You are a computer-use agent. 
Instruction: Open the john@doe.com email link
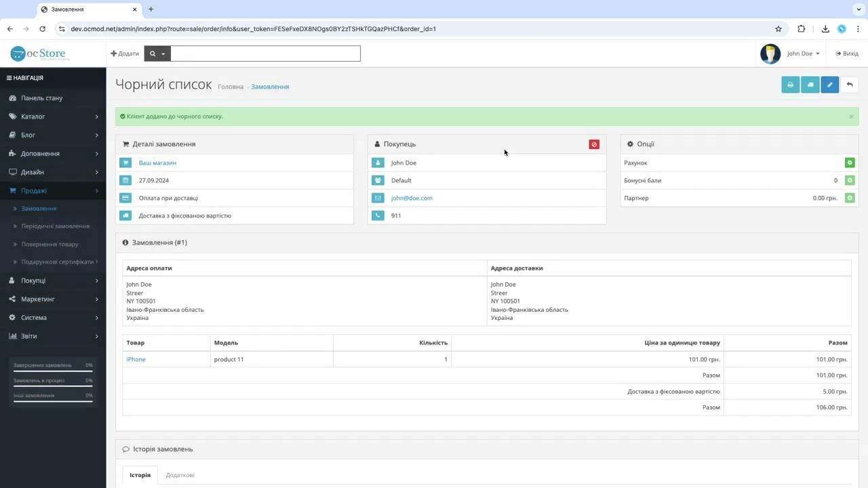(x=412, y=198)
